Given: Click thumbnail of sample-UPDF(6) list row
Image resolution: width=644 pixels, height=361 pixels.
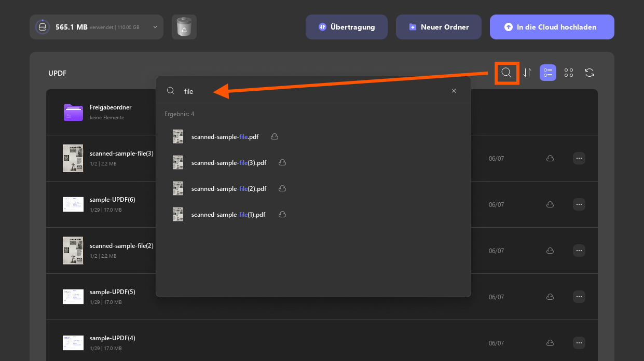Looking at the screenshot, I should click(x=73, y=204).
